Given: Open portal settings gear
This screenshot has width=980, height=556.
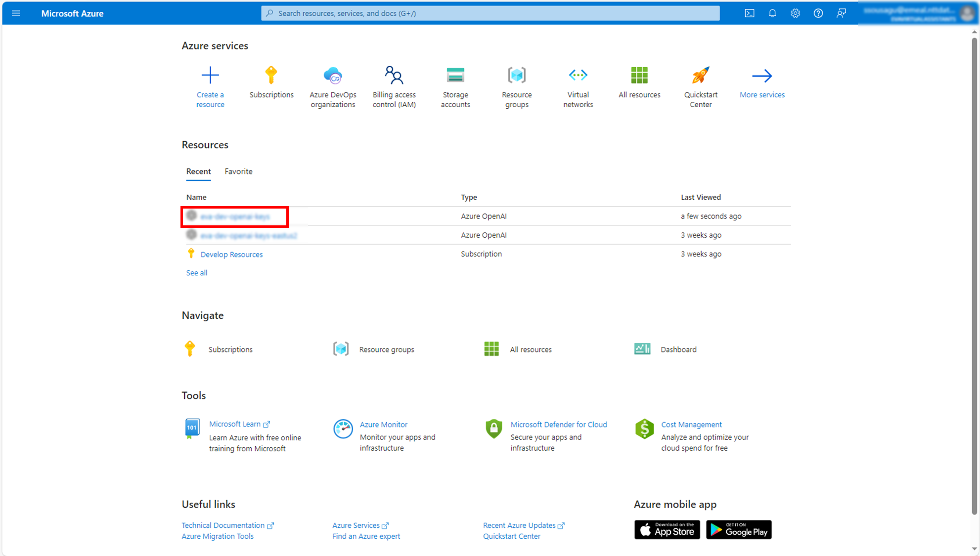Looking at the screenshot, I should [795, 13].
